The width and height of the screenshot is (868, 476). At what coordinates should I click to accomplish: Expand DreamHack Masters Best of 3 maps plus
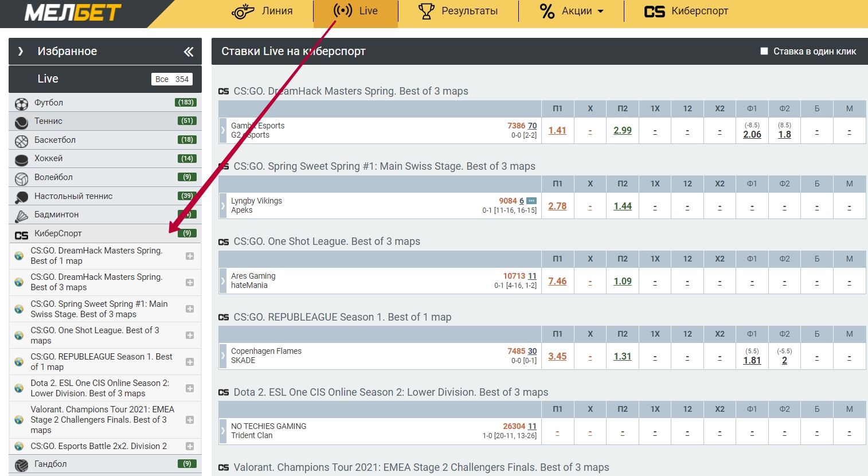[190, 282]
